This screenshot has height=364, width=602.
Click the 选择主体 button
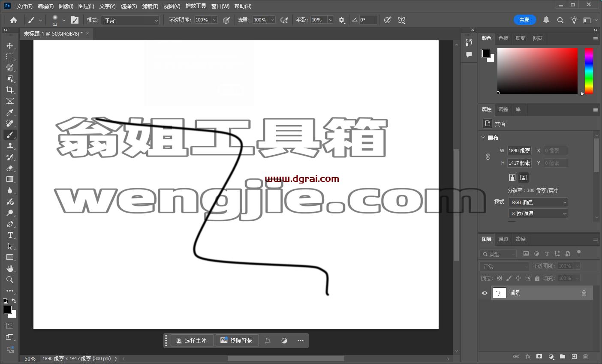click(x=192, y=340)
